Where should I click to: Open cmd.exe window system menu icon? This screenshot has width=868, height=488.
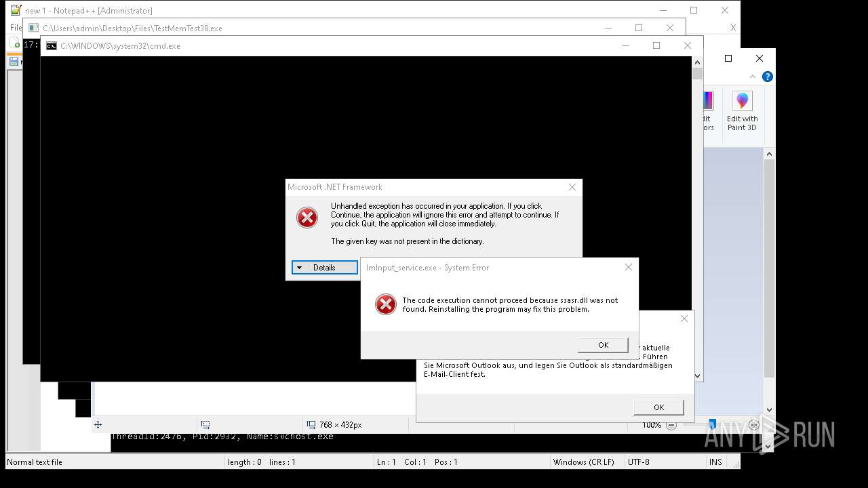(52, 46)
